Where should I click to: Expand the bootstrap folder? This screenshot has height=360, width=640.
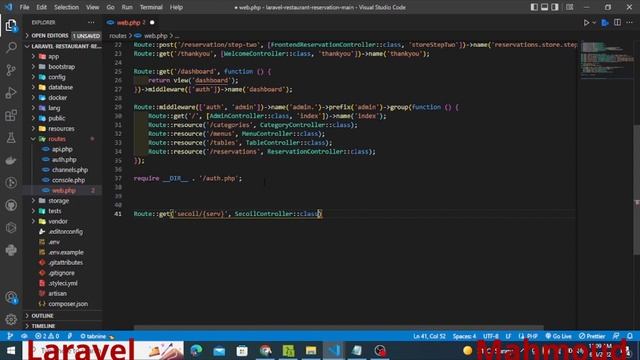pos(61,67)
